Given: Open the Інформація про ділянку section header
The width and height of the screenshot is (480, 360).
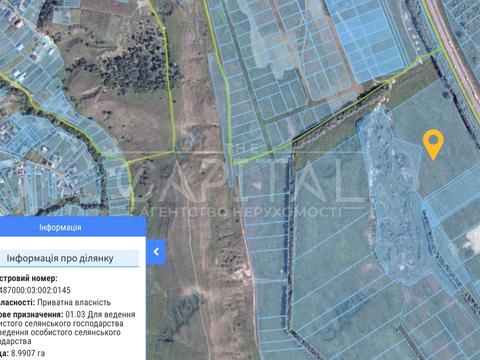Looking at the screenshot, I should [60, 258].
